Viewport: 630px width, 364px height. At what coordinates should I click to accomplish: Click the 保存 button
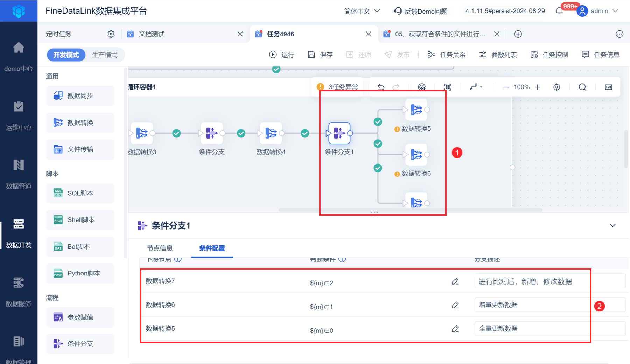(320, 55)
